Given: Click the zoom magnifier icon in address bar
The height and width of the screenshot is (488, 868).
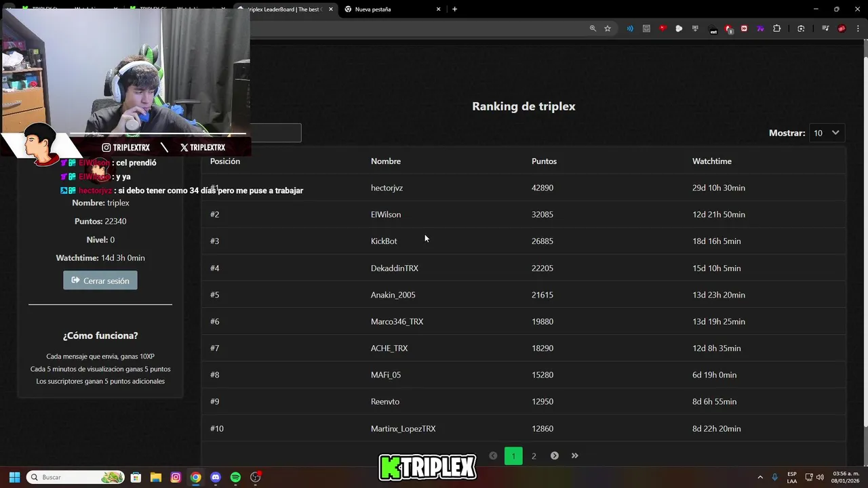Looking at the screenshot, I should [593, 28].
